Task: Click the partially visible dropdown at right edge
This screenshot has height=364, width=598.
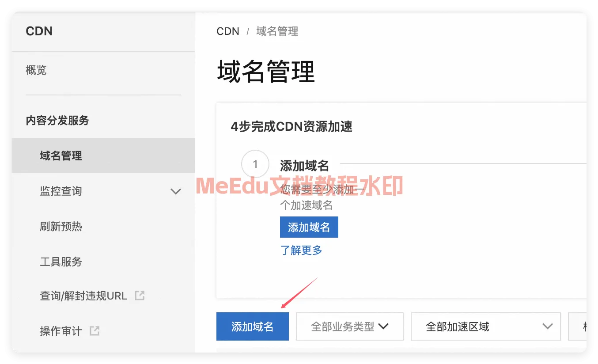Action: (577, 326)
